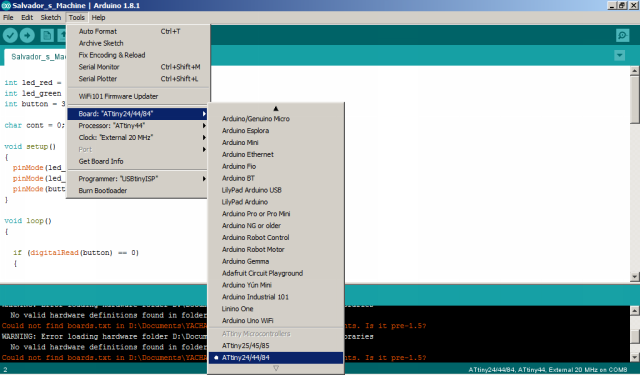Screen dimensions: 640x375
Task: Expand the Clock External 20 MHz submenu
Action: pos(138,138)
